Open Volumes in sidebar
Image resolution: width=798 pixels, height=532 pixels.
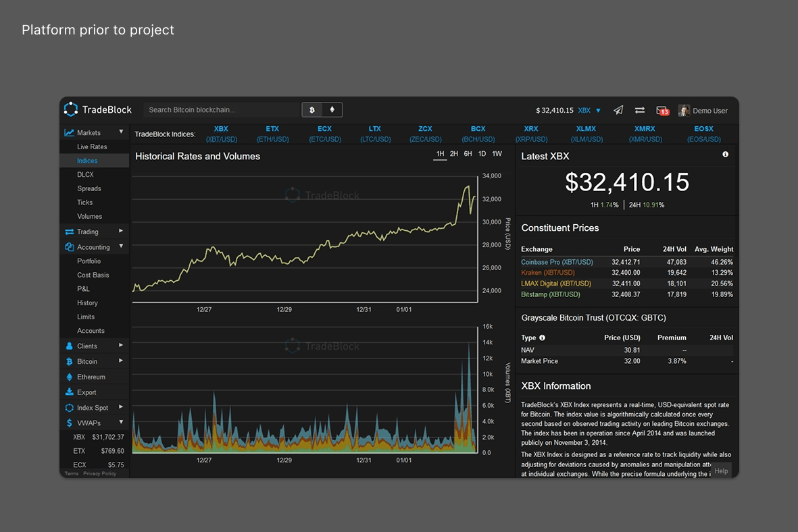point(90,216)
